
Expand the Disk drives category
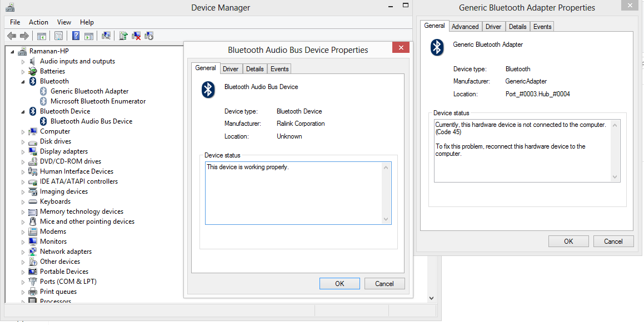tap(23, 141)
